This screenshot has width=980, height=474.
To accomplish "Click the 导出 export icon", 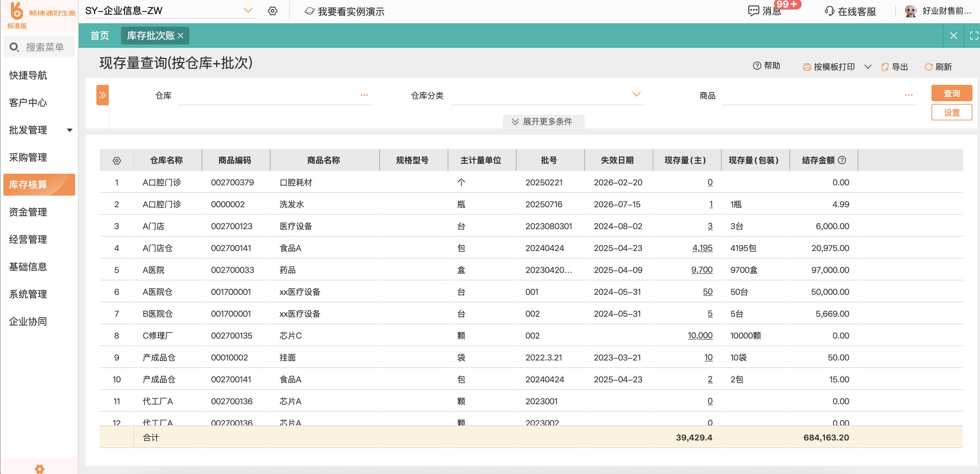I will pos(885,67).
